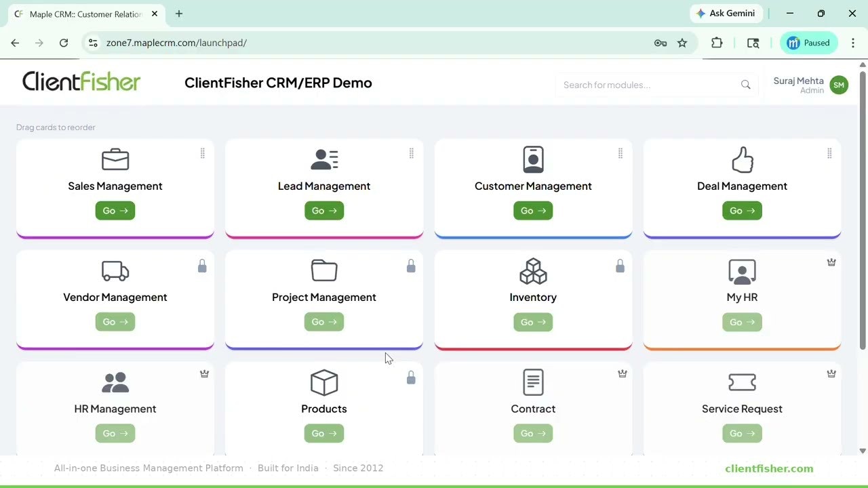This screenshot has width=868, height=488.
Task: Click the Deal Management thumbs-up icon
Action: 743,160
